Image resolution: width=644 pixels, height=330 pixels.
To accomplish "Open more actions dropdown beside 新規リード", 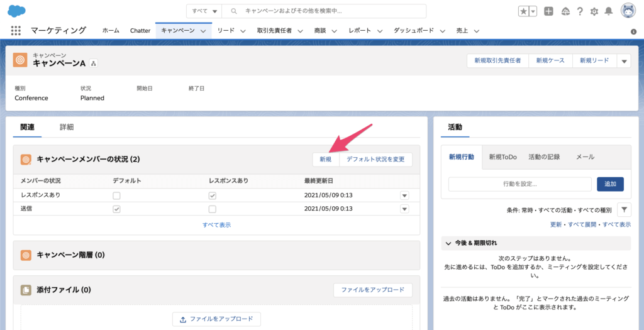I will tap(624, 61).
